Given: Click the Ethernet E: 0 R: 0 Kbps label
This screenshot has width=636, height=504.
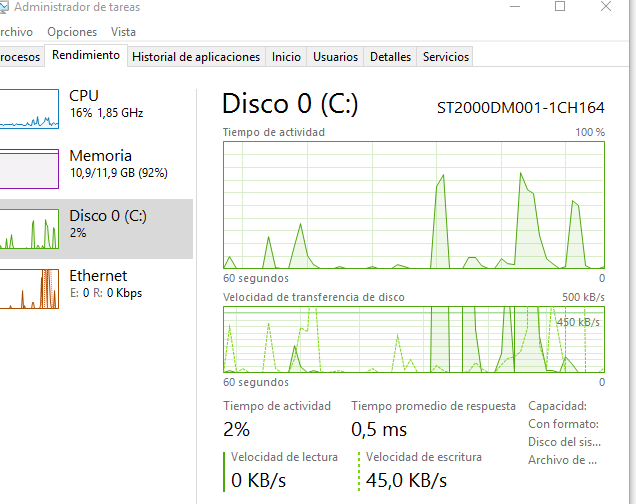Looking at the screenshot, I should pyautogui.click(x=106, y=284).
